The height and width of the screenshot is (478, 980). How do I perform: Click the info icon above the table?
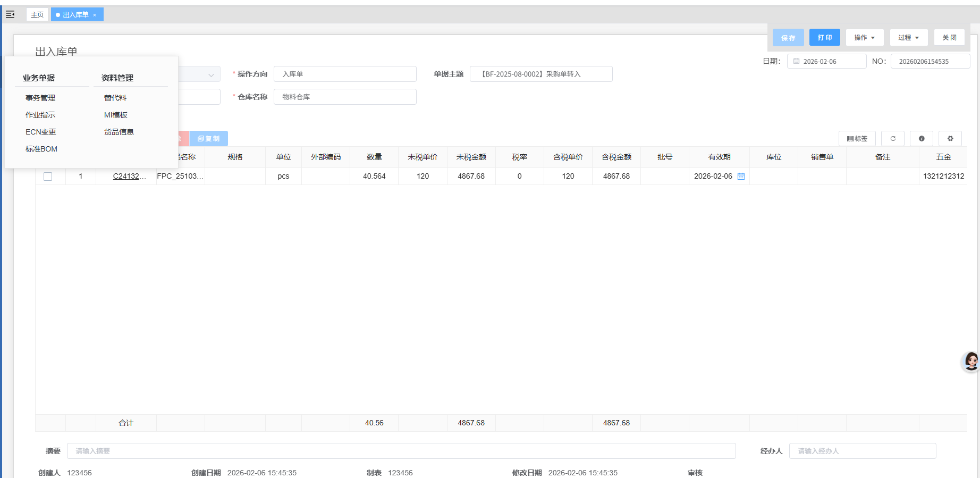pyautogui.click(x=922, y=139)
